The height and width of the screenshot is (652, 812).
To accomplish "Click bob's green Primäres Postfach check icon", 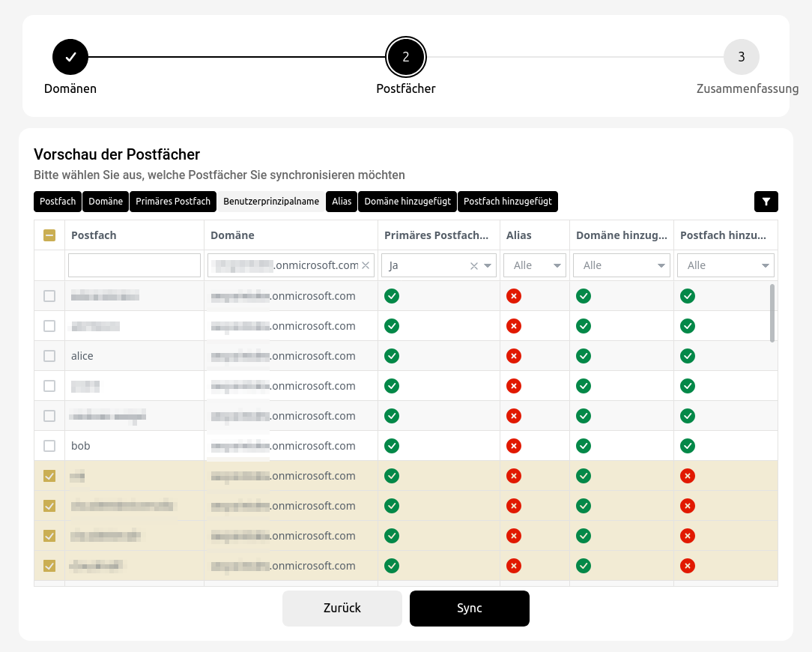I will pyautogui.click(x=392, y=446).
